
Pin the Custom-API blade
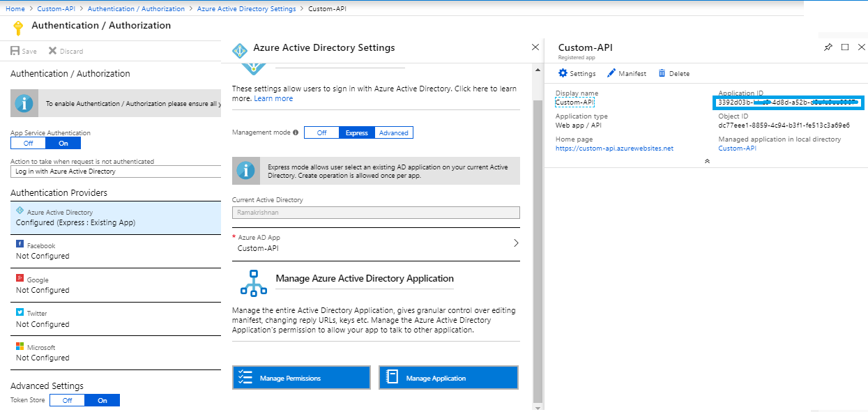[828, 47]
